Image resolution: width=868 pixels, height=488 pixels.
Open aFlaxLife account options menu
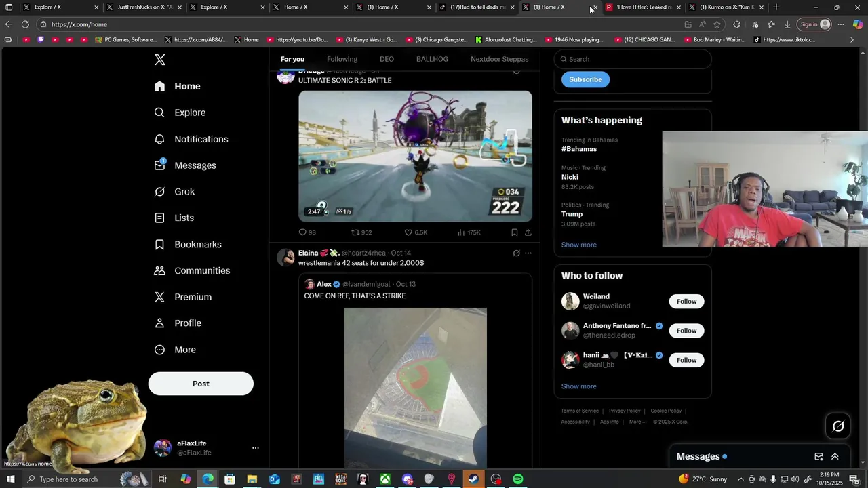[256, 448]
